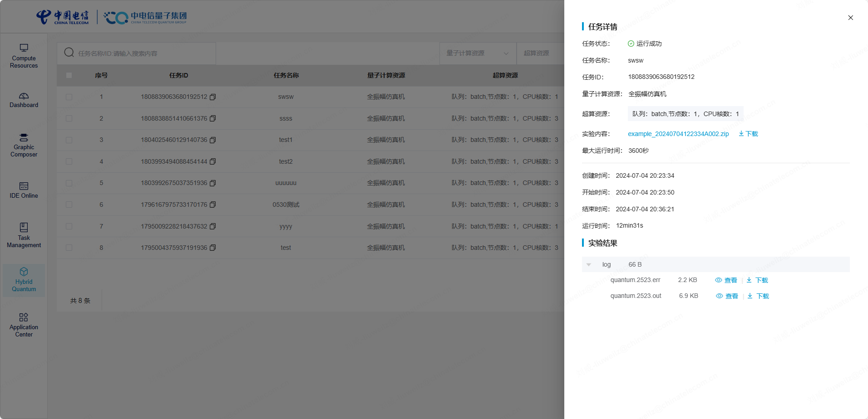Click the task ID value in the details panel
The width and height of the screenshot is (868, 419).
point(661,77)
